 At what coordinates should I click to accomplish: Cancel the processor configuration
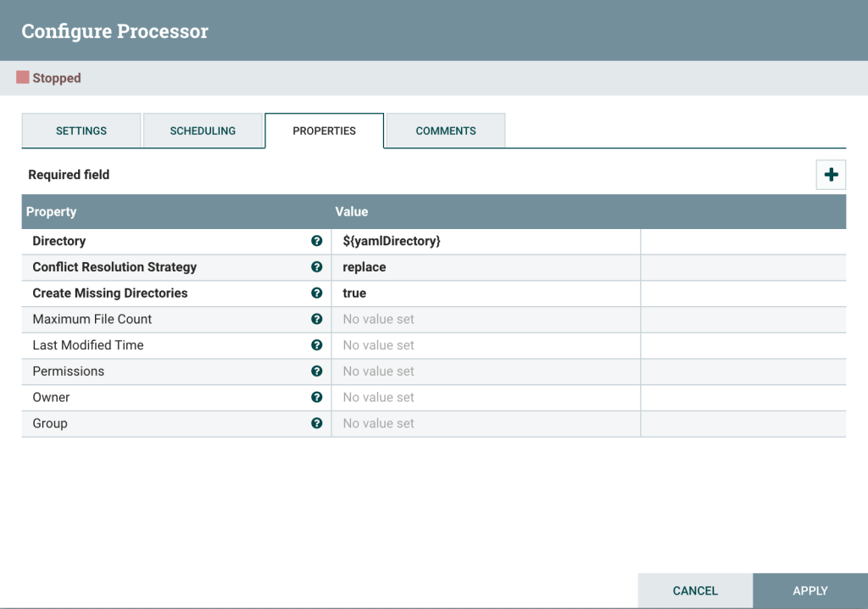(695, 590)
